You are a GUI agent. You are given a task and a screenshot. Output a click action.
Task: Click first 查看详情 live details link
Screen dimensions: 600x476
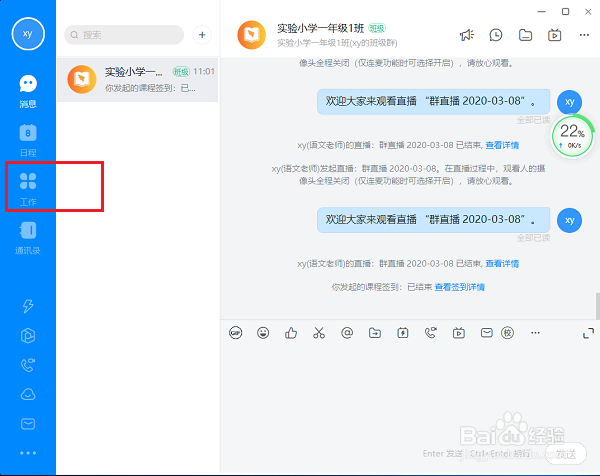pyautogui.click(x=502, y=145)
